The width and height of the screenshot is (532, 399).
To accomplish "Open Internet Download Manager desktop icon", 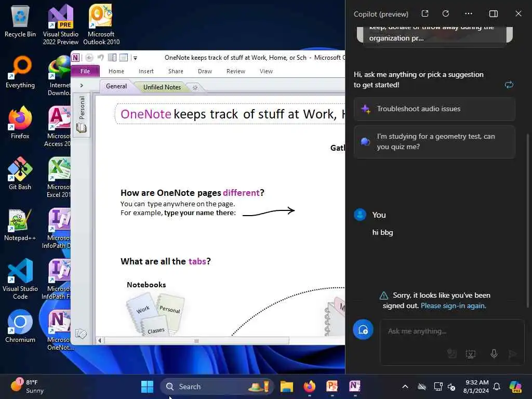I will [59, 75].
